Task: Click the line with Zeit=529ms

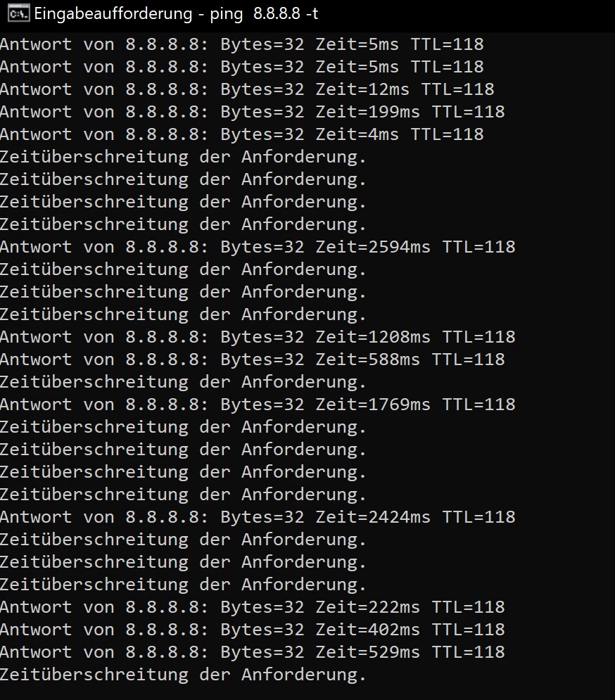Action: coord(253,652)
